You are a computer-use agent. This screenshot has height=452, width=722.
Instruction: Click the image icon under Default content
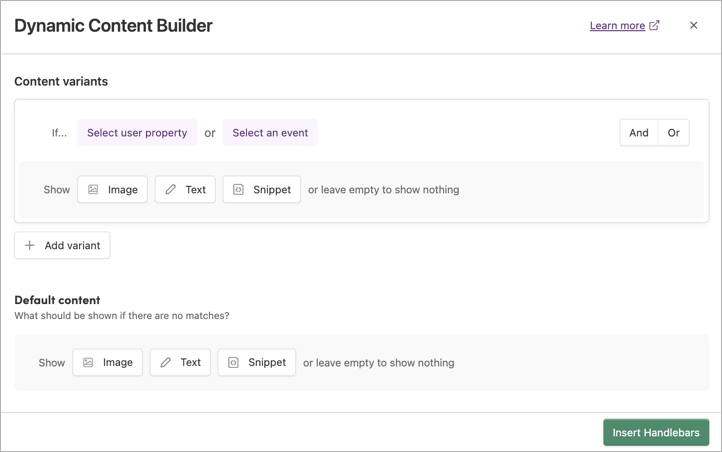click(x=88, y=363)
